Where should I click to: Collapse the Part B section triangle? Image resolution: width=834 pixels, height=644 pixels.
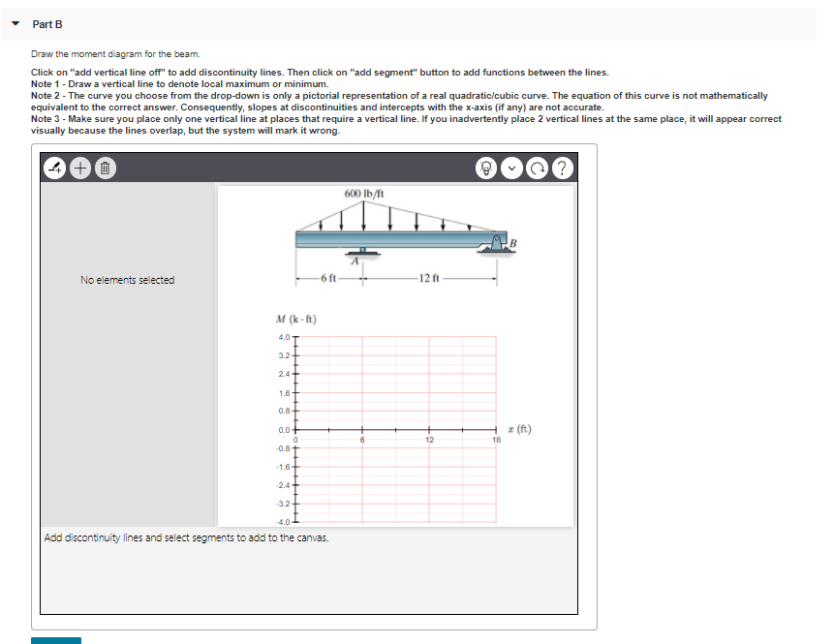click(x=15, y=23)
